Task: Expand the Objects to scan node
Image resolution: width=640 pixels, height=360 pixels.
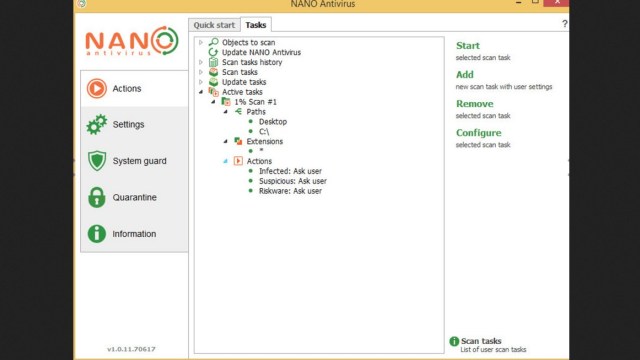Action: 201,42
